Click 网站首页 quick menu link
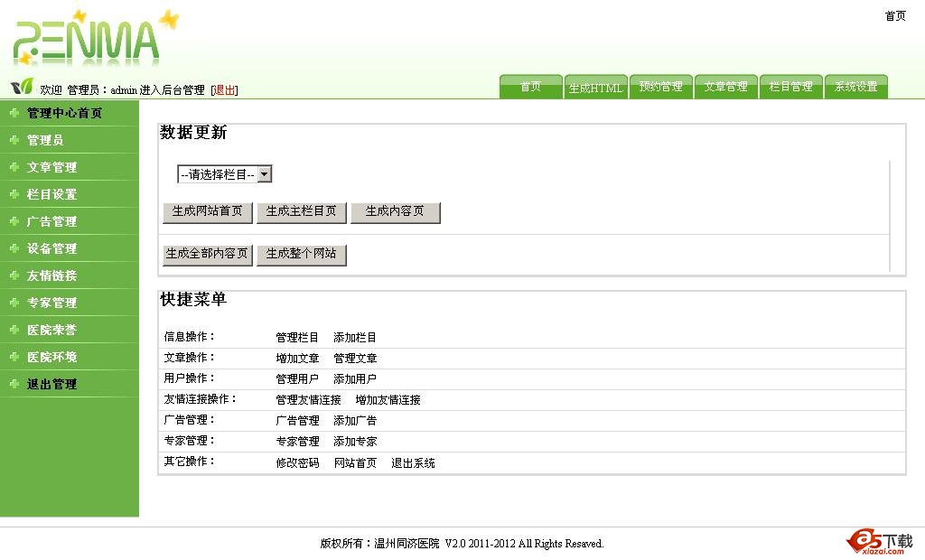The height and width of the screenshot is (560, 925). [x=354, y=463]
